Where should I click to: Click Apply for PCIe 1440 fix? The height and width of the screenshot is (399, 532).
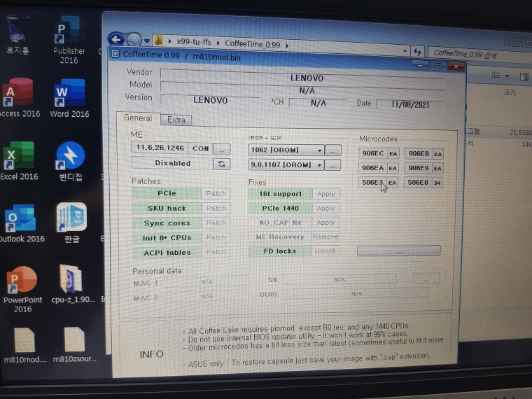(x=325, y=209)
